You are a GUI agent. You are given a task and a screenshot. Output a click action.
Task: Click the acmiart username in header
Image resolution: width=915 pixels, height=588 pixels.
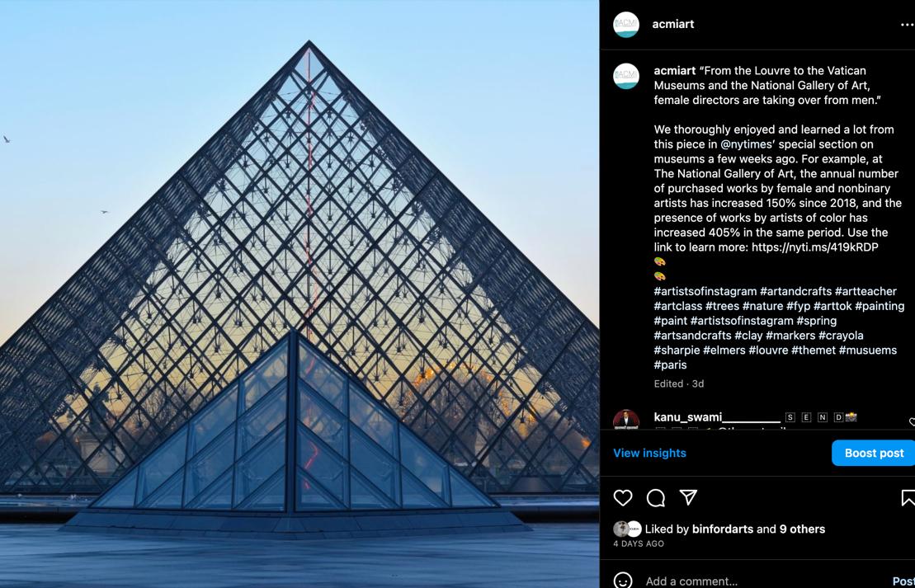point(672,24)
